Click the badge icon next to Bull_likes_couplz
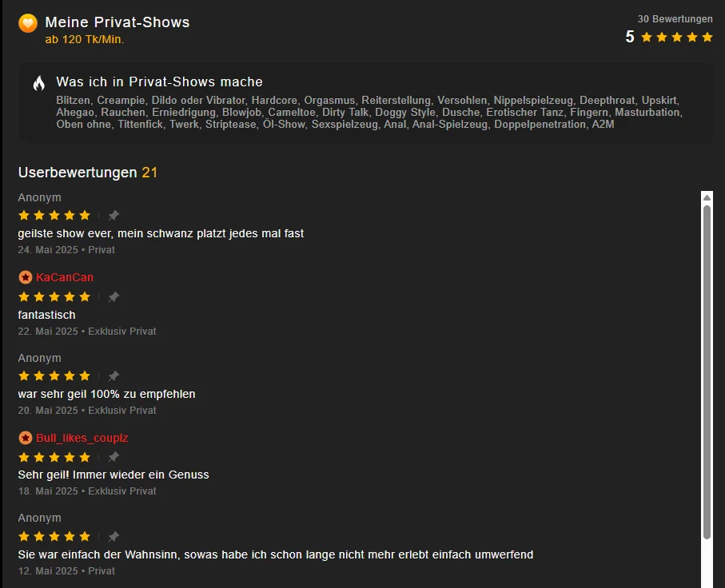This screenshot has height=588, width=725. 26,438
